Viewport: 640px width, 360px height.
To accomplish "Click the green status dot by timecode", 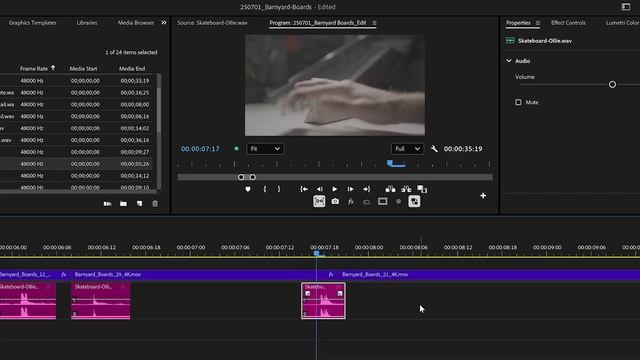I will coord(236,149).
